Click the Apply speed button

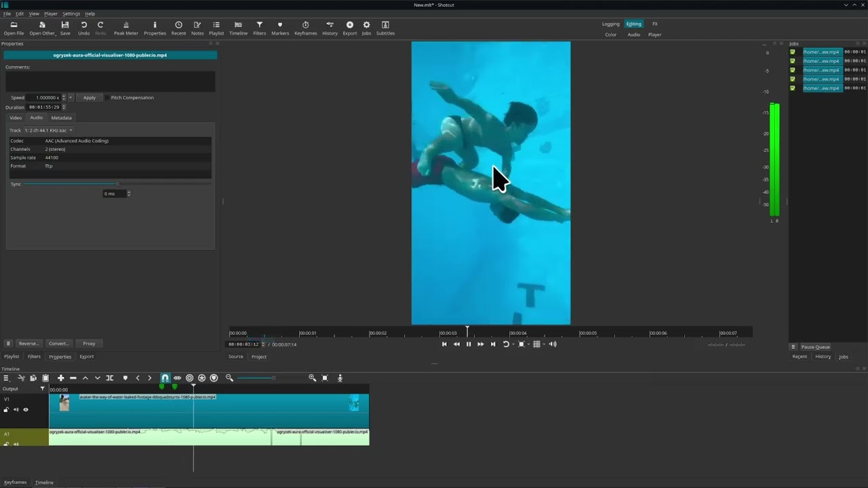click(90, 98)
